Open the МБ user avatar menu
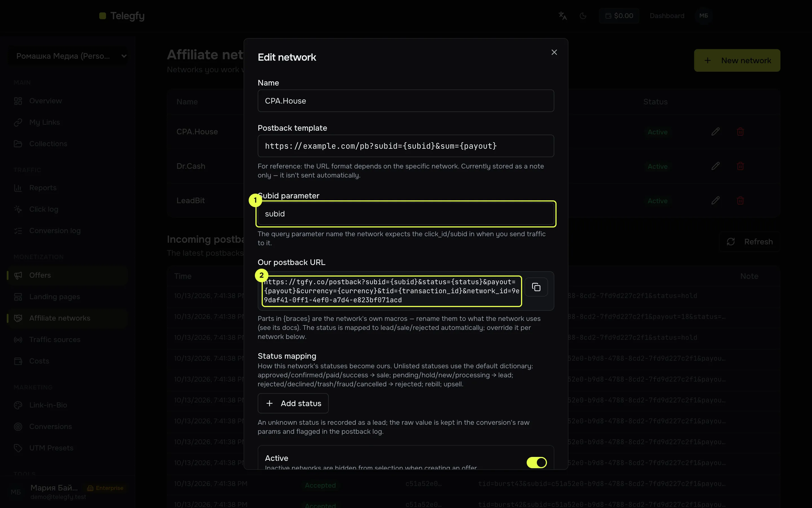This screenshot has width=812, height=508. [704, 16]
